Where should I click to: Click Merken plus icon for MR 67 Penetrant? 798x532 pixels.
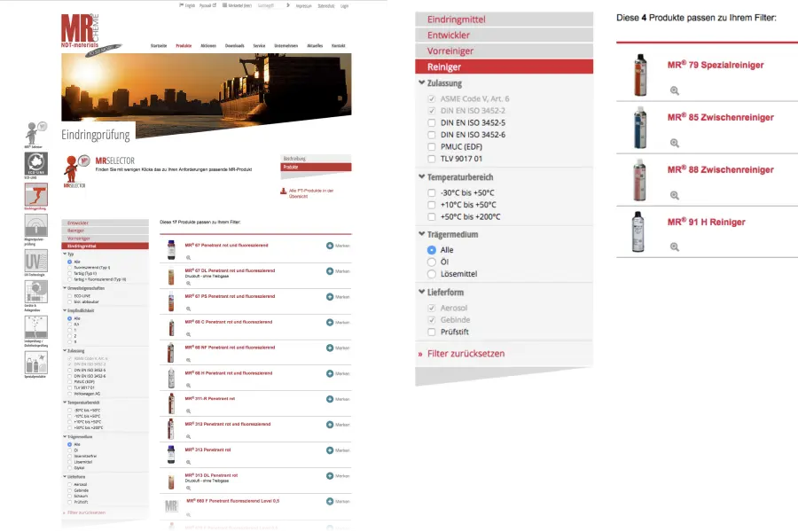330,246
